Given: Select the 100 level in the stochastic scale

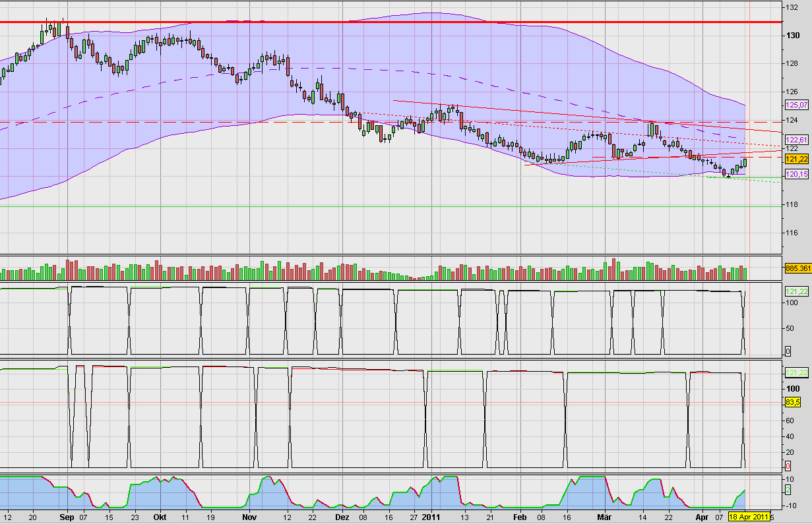Looking at the screenshot, I should [793, 388].
